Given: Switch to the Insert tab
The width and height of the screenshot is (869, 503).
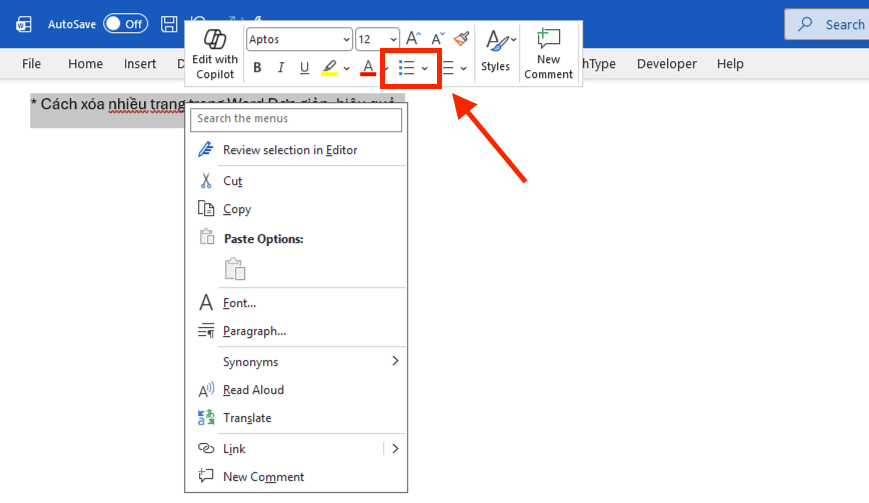Looking at the screenshot, I should (x=140, y=64).
